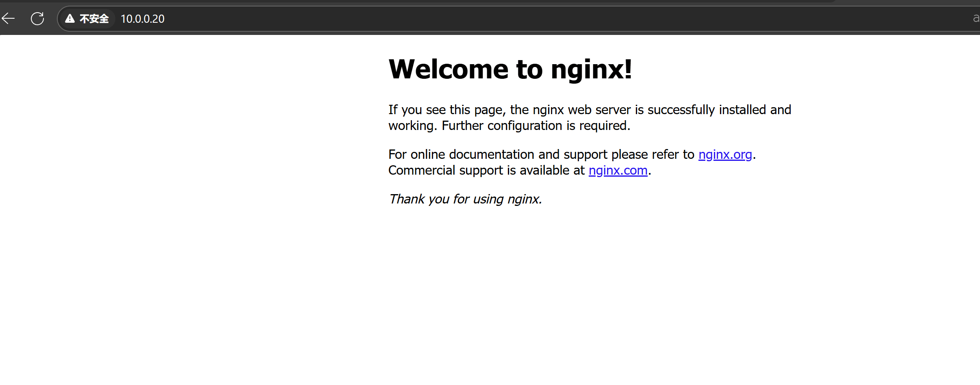Reload the page with the refresh icon
Image resolution: width=980 pixels, height=385 pixels.
tap(37, 18)
